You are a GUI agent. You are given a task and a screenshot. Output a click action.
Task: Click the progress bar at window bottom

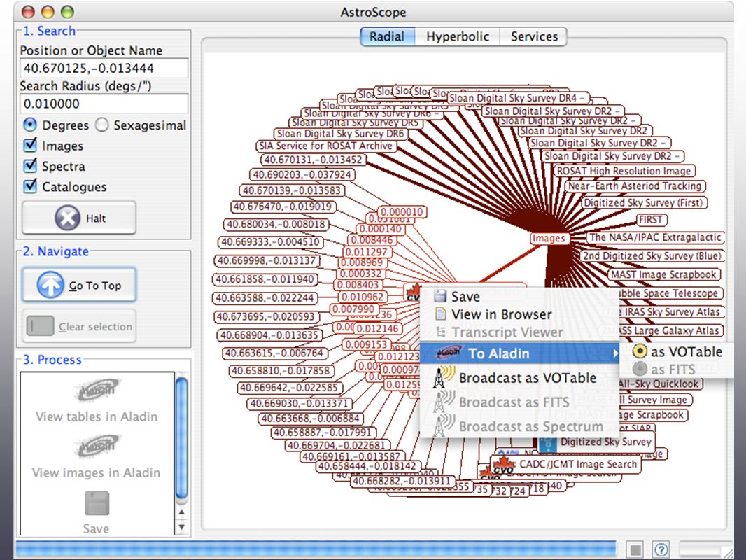pyautogui.click(x=316, y=549)
